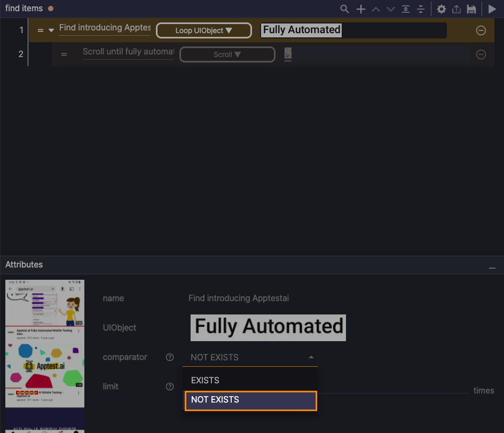This screenshot has width=504, height=433.
Task: Click the expand all steps icon
Action: tap(406, 9)
